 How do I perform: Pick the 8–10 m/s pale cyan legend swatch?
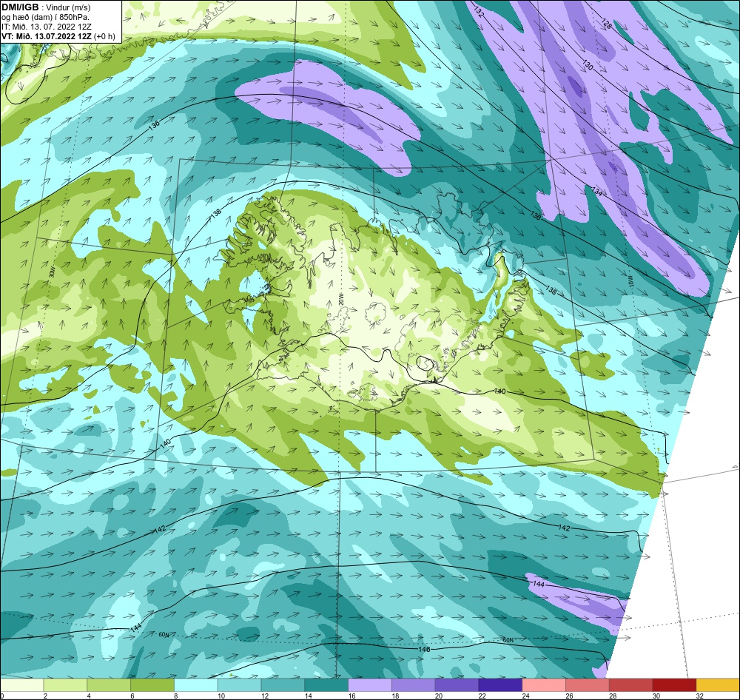(x=196, y=685)
